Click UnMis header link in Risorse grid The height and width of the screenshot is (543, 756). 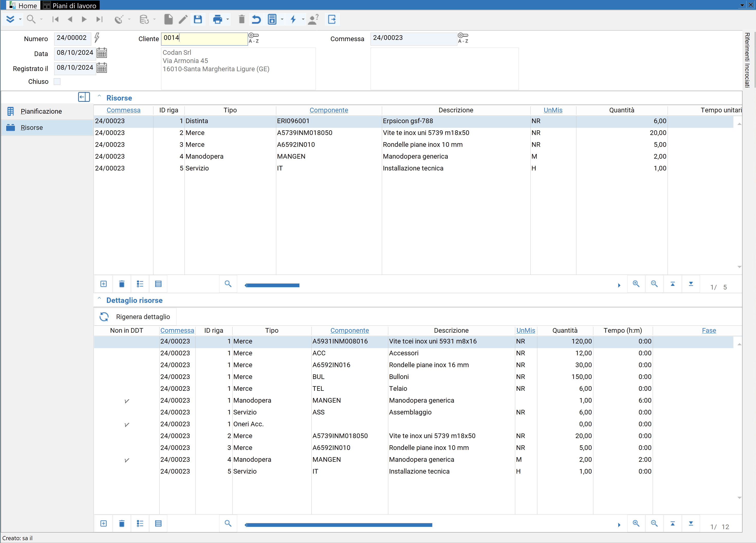553,110
